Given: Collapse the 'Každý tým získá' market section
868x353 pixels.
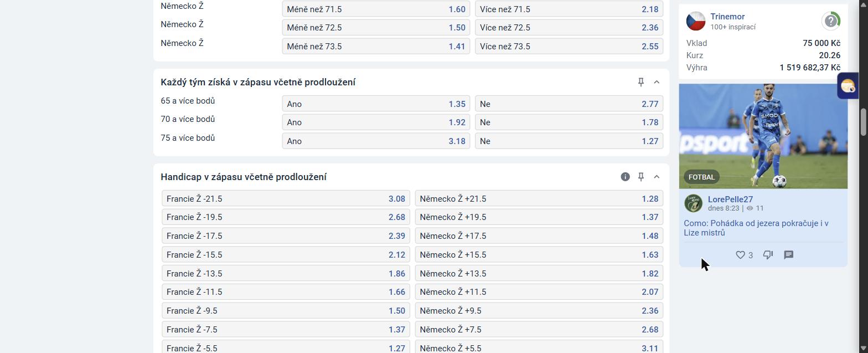Looking at the screenshot, I should coord(657,82).
